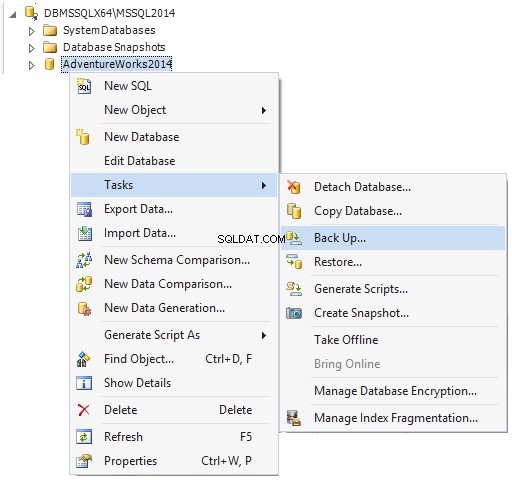This screenshot has height=480, width=512.
Task: Click the Manage Index Fragmentation icon
Action: [x=294, y=418]
